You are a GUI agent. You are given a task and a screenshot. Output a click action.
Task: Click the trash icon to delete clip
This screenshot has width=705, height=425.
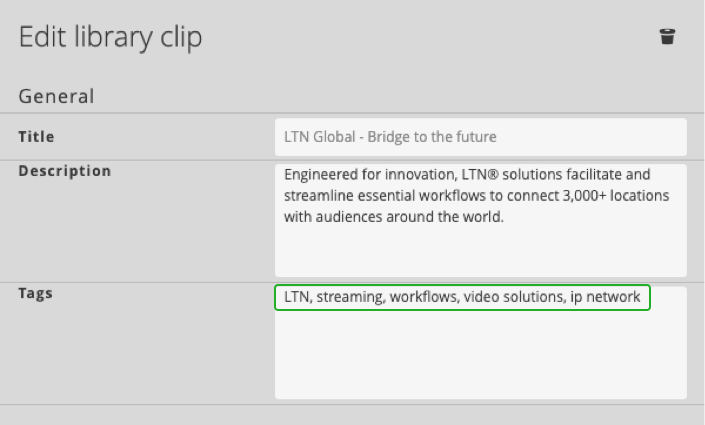pyautogui.click(x=667, y=37)
